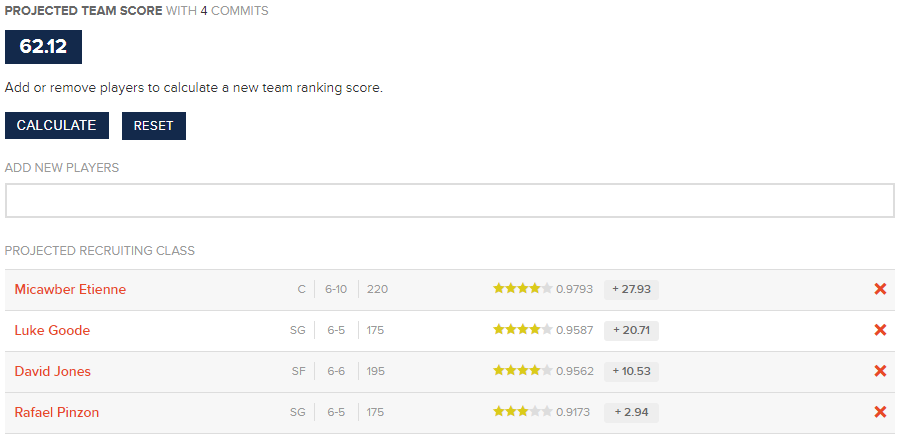Click the +27.93 score contribution badge
This screenshot has width=900, height=439.
pyautogui.click(x=631, y=289)
